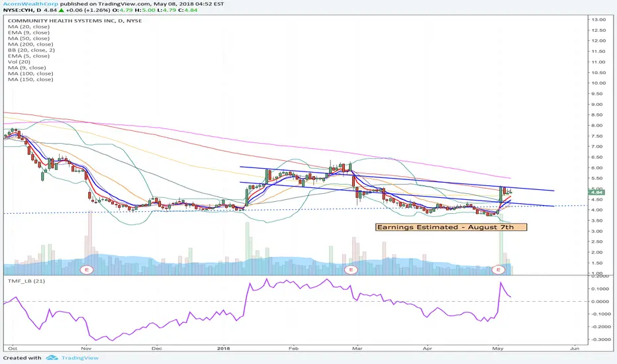
Task: Select the TMF_LB (21) indicator label
Action: point(26,281)
